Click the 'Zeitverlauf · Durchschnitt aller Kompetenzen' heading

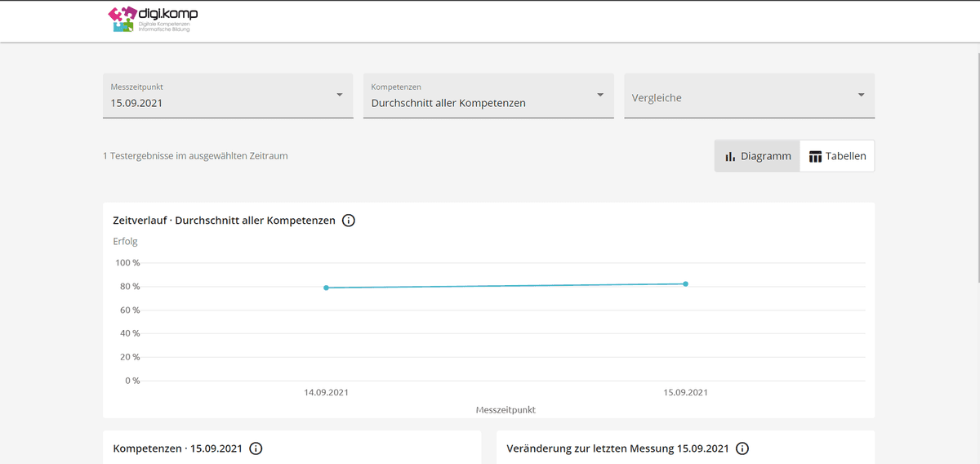(x=224, y=221)
